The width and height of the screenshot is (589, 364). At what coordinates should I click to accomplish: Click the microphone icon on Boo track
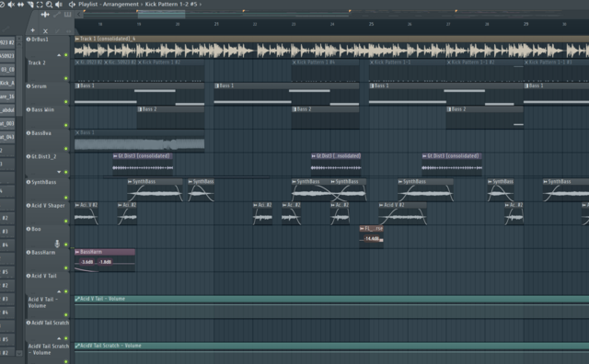[57, 244]
